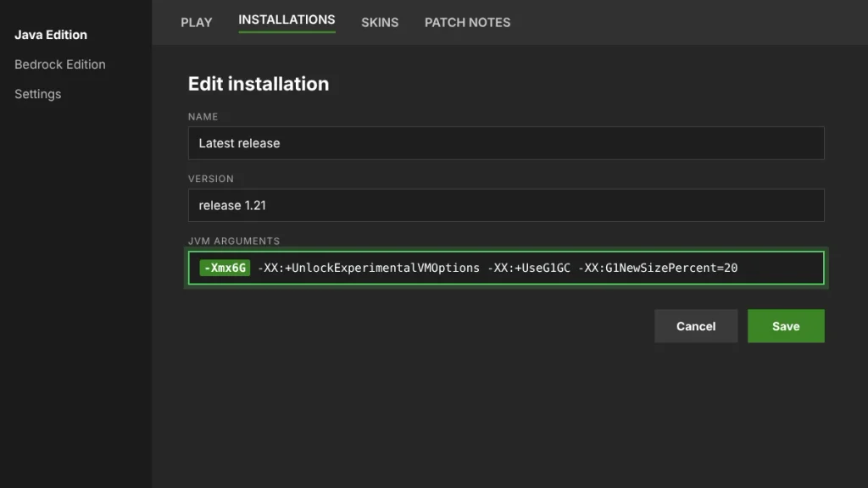The image size is (868, 488).
Task: Open Settings from the sidebar
Action: coord(37,94)
